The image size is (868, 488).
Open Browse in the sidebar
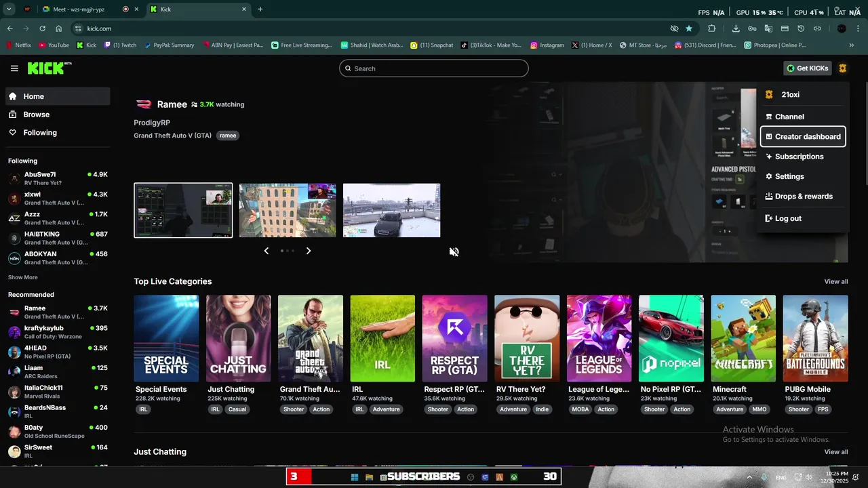(x=58, y=115)
